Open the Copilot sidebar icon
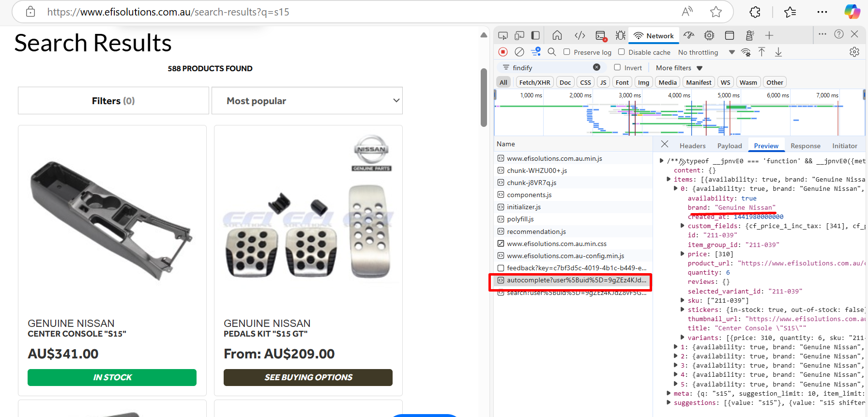This screenshot has width=868, height=417. click(x=852, y=12)
